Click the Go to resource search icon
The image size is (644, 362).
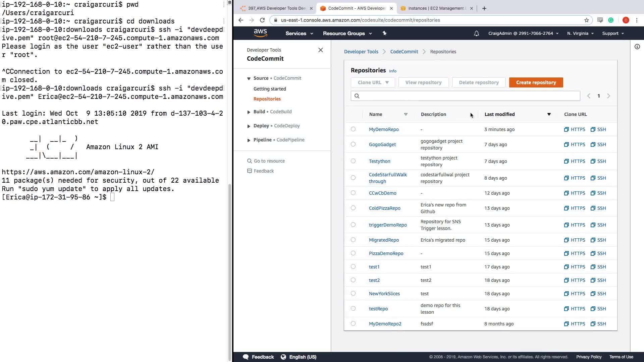[249, 161]
